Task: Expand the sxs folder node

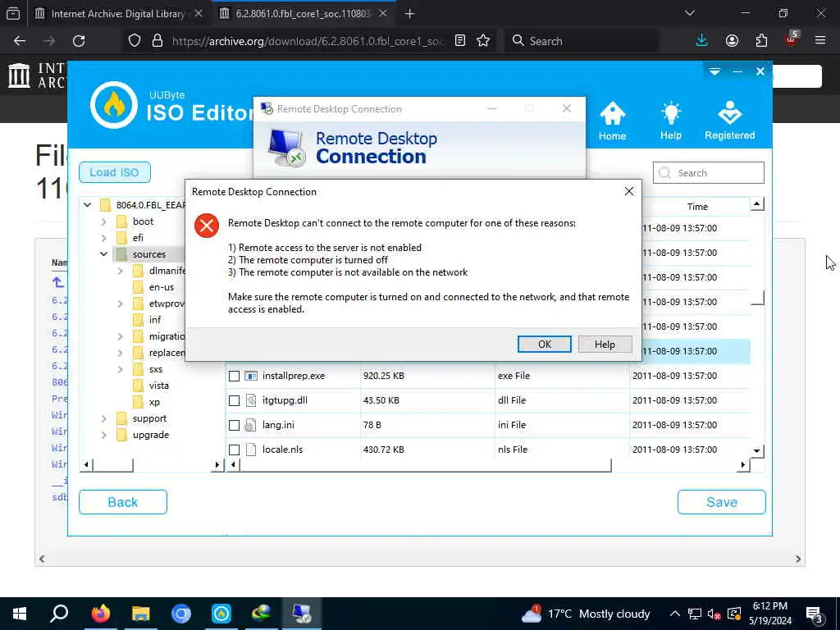Action: (x=121, y=369)
